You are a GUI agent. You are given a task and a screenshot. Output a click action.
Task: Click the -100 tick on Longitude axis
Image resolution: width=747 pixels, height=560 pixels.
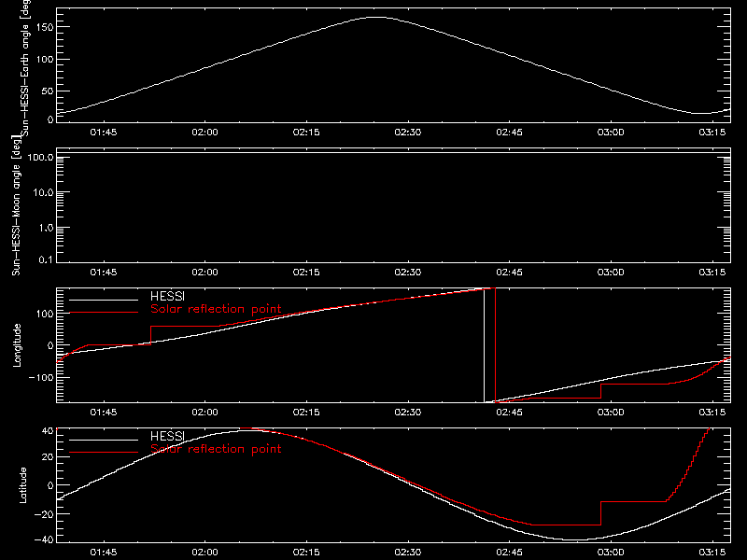41,377
